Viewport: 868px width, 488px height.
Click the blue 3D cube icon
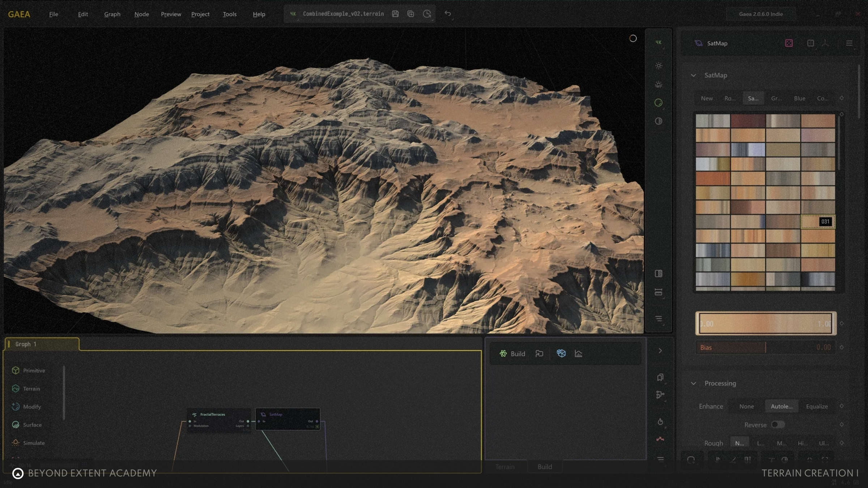[x=561, y=353]
